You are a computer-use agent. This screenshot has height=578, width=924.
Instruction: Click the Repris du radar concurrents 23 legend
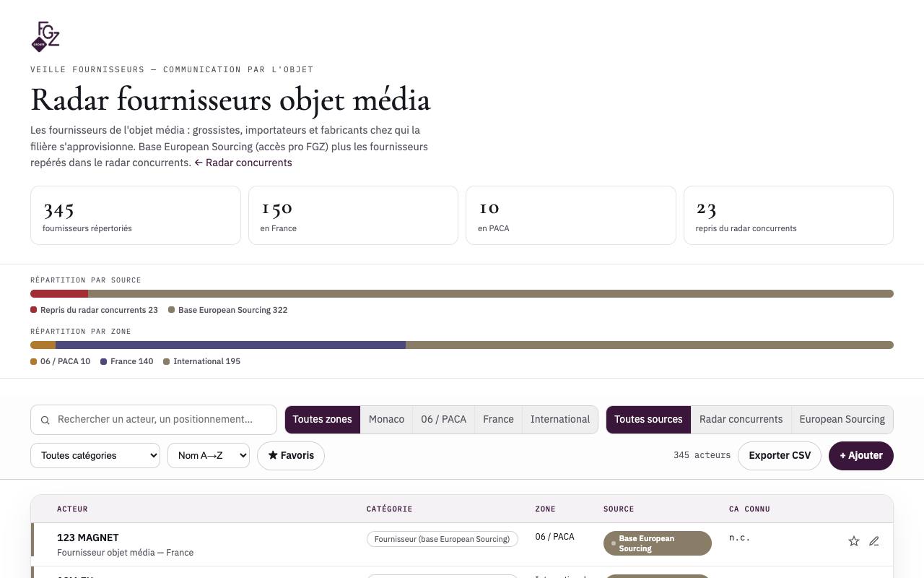click(94, 310)
